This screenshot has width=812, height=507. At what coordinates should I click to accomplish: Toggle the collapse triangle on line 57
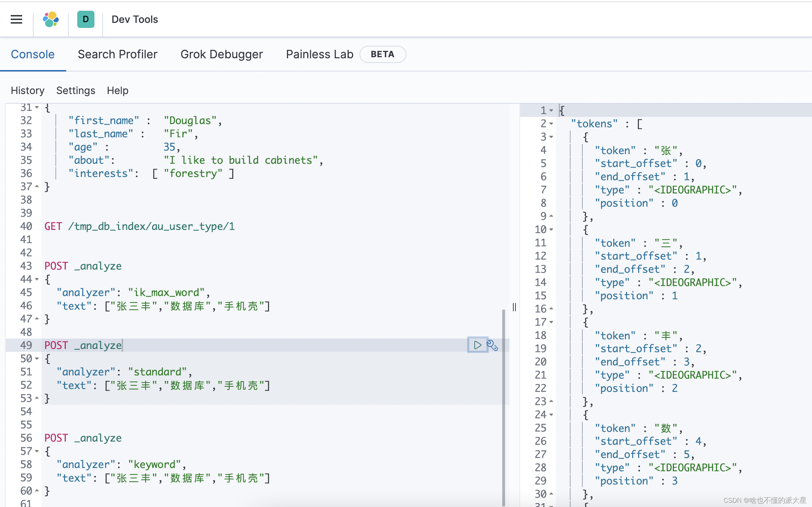[x=38, y=451]
